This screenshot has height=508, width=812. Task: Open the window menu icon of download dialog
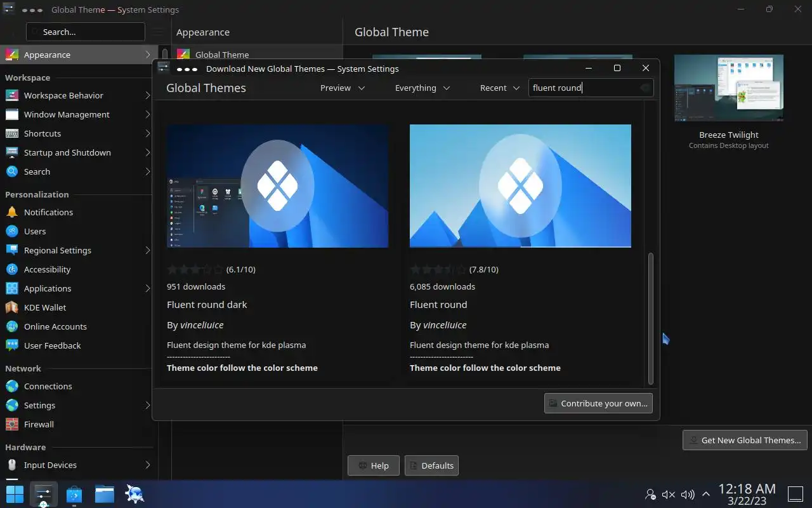163,68
